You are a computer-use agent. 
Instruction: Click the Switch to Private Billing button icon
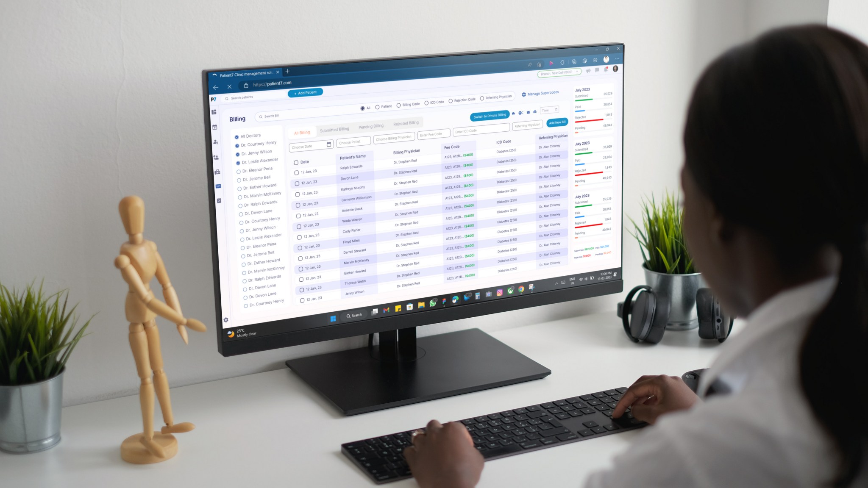[490, 114]
